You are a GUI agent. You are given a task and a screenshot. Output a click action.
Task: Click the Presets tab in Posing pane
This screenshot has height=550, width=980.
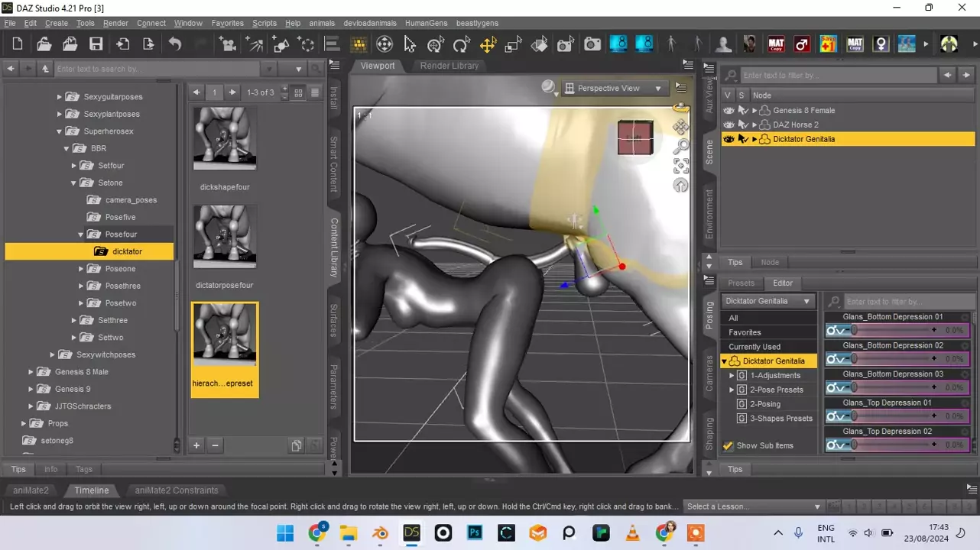741,283
